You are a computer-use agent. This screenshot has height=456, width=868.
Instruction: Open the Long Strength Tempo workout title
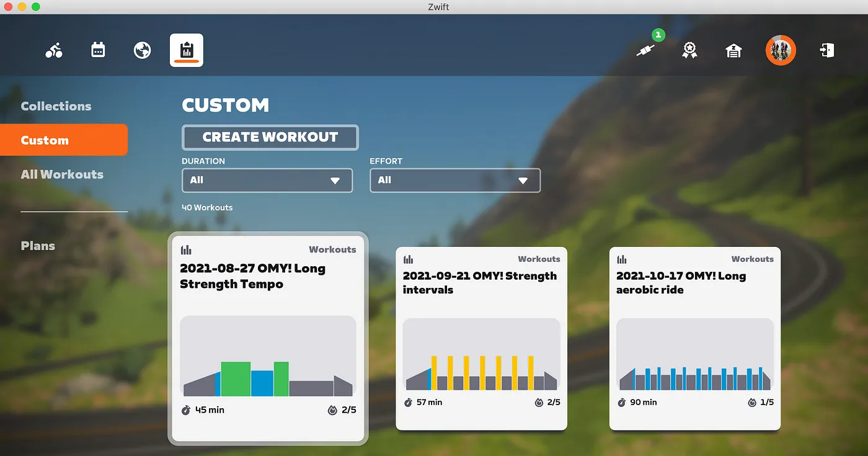point(253,276)
